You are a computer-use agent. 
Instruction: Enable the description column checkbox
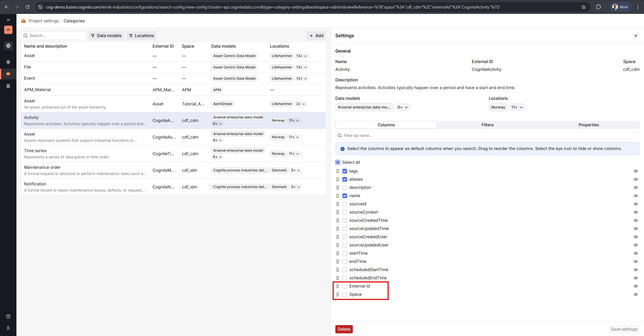345,188
